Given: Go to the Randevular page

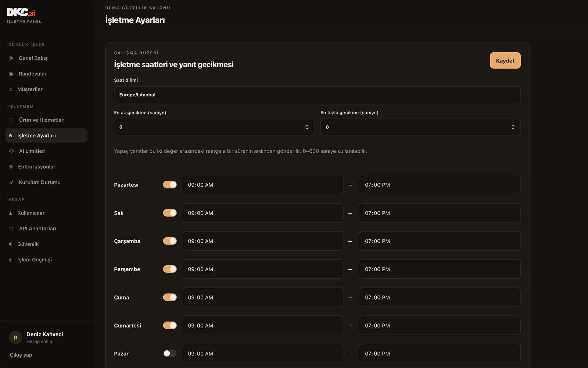Looking at the screenshot, I should 46,74.
